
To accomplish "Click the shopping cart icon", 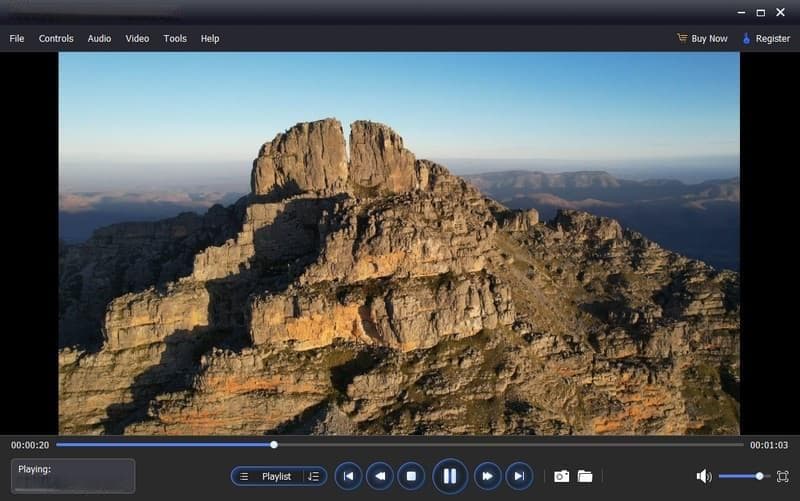I will (x=682, y=38).
